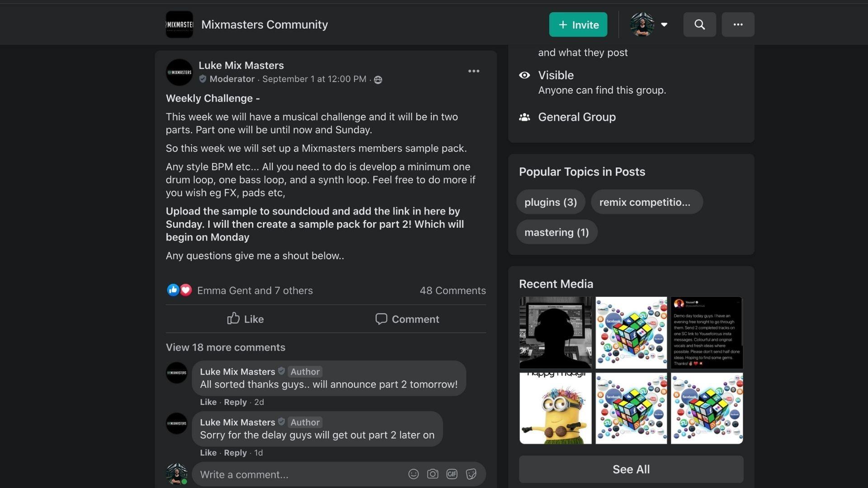Viewport: 868px width, 488px height.
Task: Open the 48 Comments thread
Action: pyautogui.click(x=453, y=291)
